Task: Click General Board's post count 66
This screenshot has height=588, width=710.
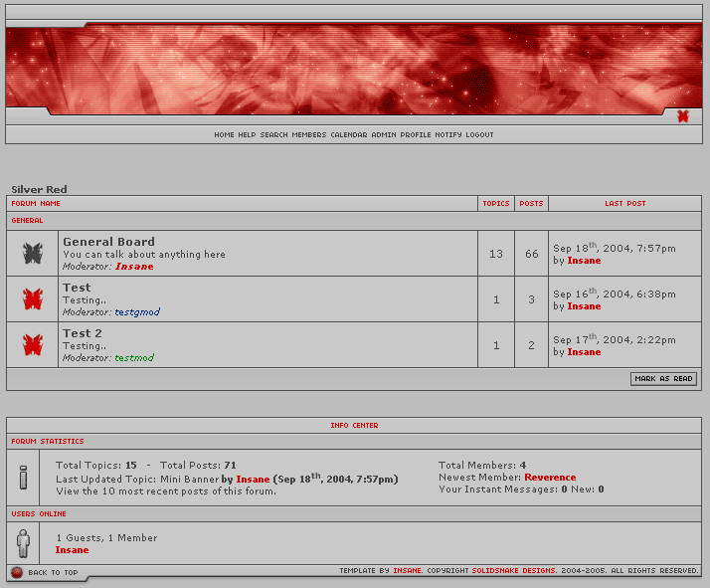Action: 532,254
